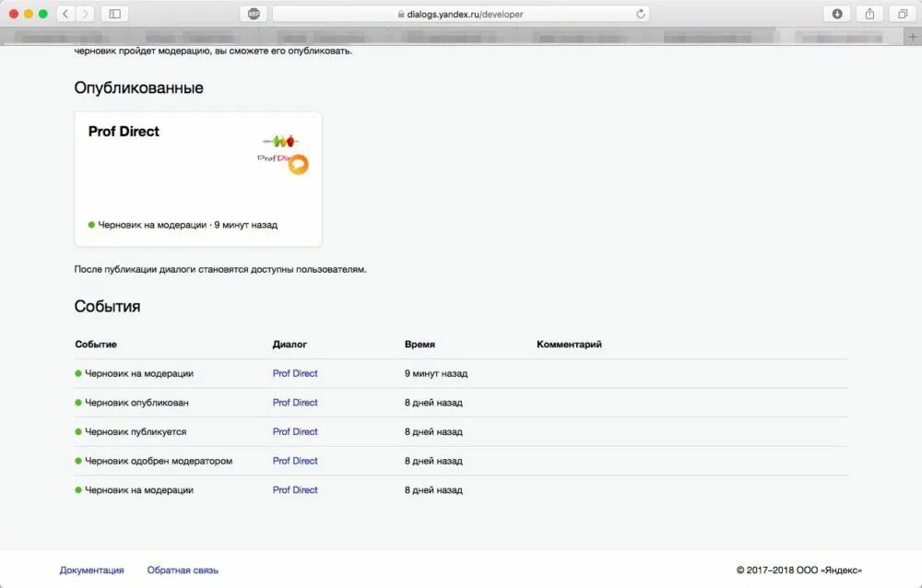Open Prof Direct link in Черновик опубликован row
The width and height of the screenshot is (922, 588).
click(295, 402)
